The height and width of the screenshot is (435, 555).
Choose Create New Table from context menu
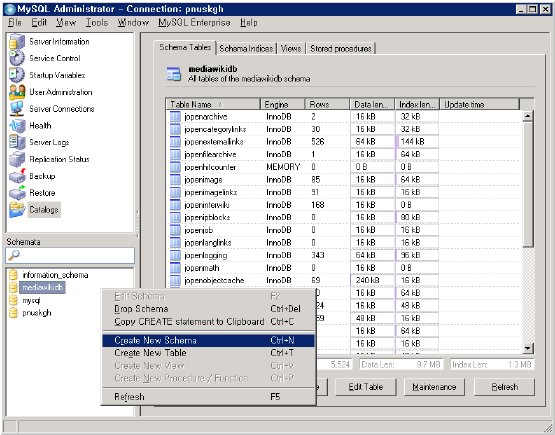[208, 353]
